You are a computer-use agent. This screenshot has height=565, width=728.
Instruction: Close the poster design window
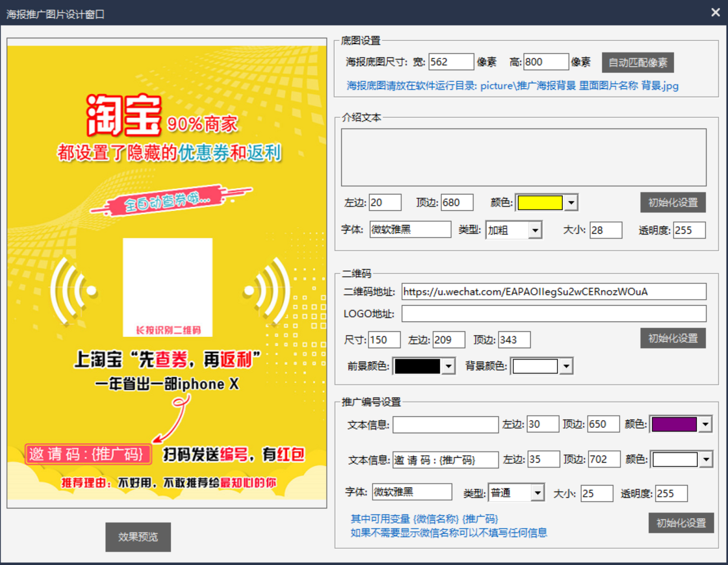click(715, 13)
